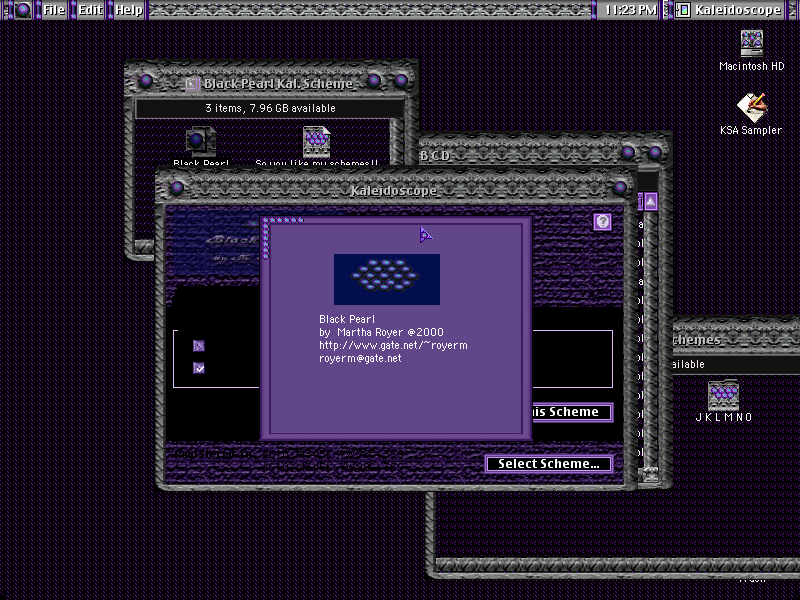
Task: Click the partially hidden 'this Scheme' button
Action: click(x=572, y=412)
